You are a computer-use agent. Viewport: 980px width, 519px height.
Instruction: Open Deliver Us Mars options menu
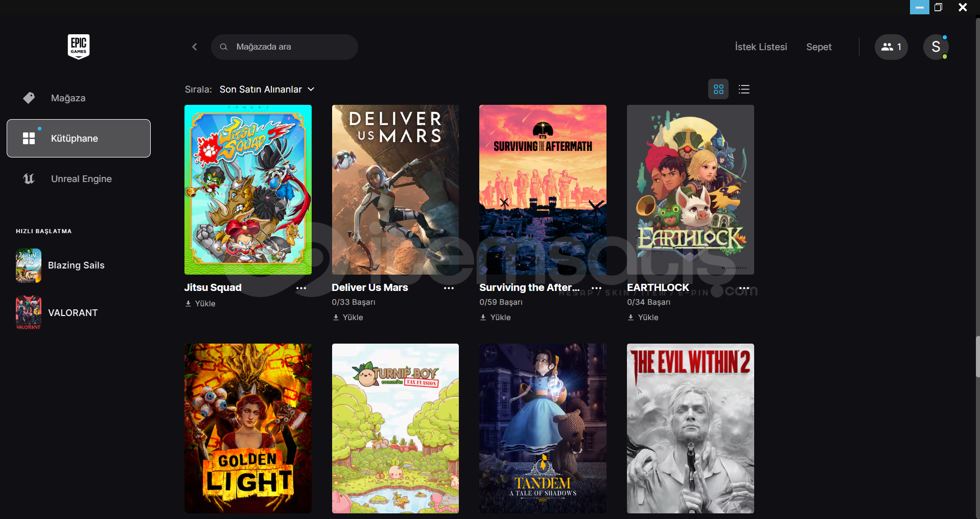pyautogui.click(x=449, y=288)
